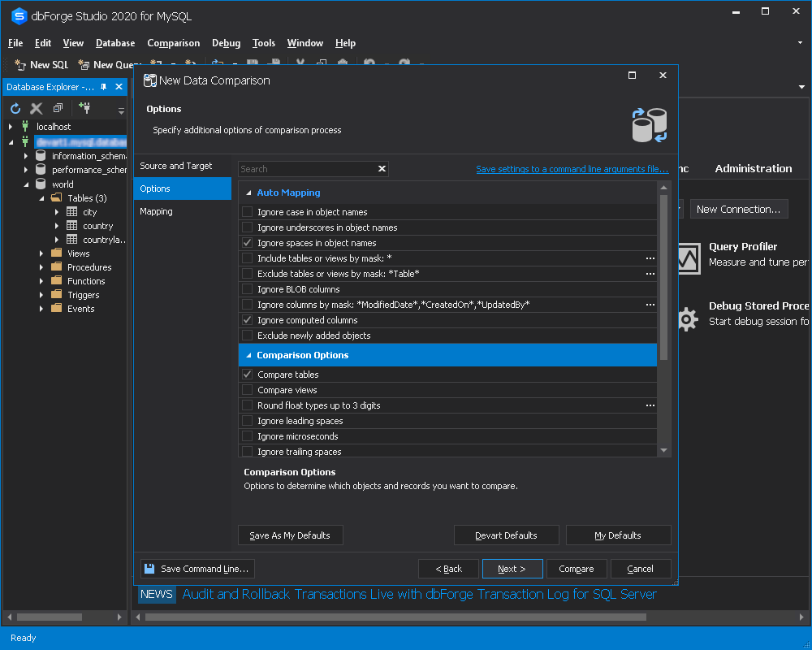This screenshot has height=650, width=812.
Task: Enable Ignore microseconds checkbox
Action: click(x=248, y=436)
